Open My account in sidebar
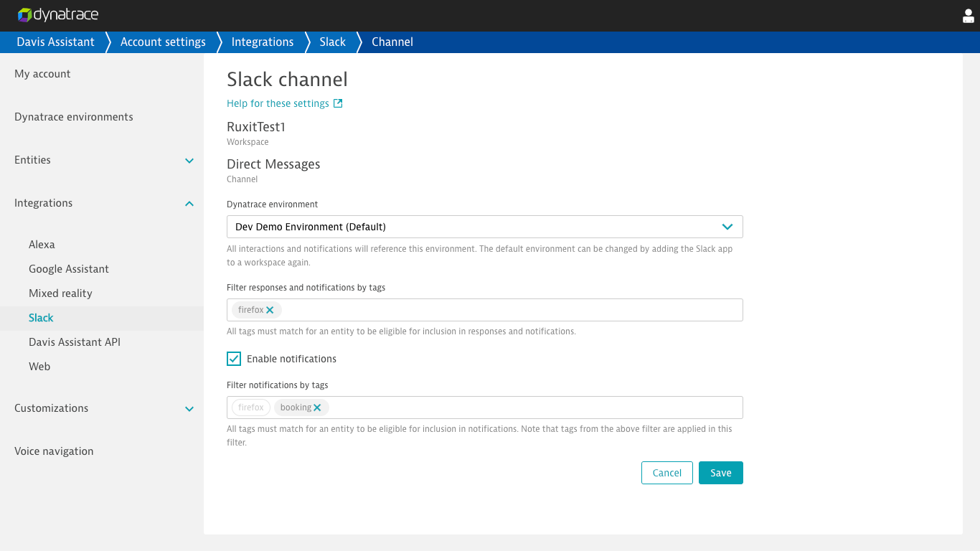This screenshot has width=980, height=551. click(x=42, y=74)
